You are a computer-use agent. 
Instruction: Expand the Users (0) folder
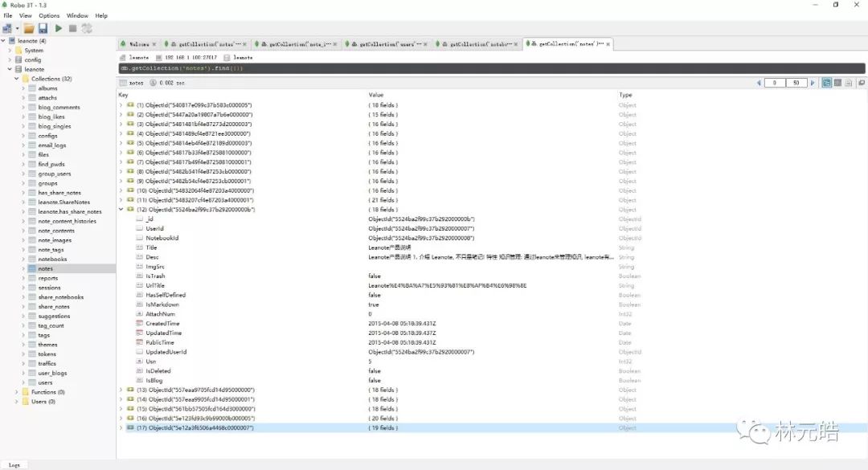(x=17, y=402)
